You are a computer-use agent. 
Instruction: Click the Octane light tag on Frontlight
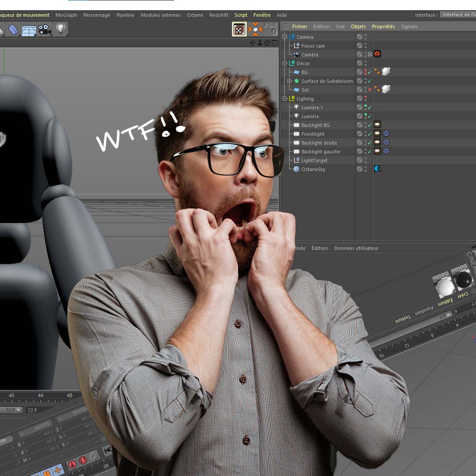pyautogui.click(x=377, y=133)
